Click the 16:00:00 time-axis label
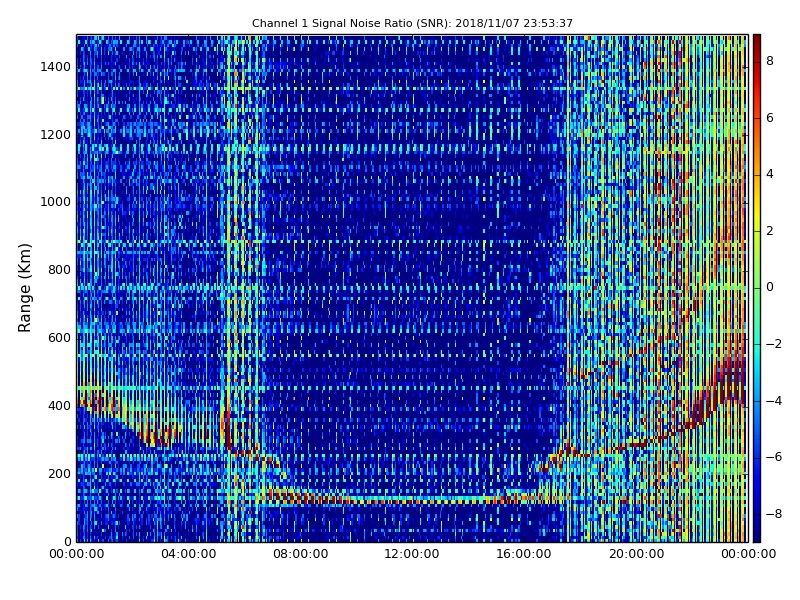Image resolution: width=800 pixels, height=600 pixels. 524,554
